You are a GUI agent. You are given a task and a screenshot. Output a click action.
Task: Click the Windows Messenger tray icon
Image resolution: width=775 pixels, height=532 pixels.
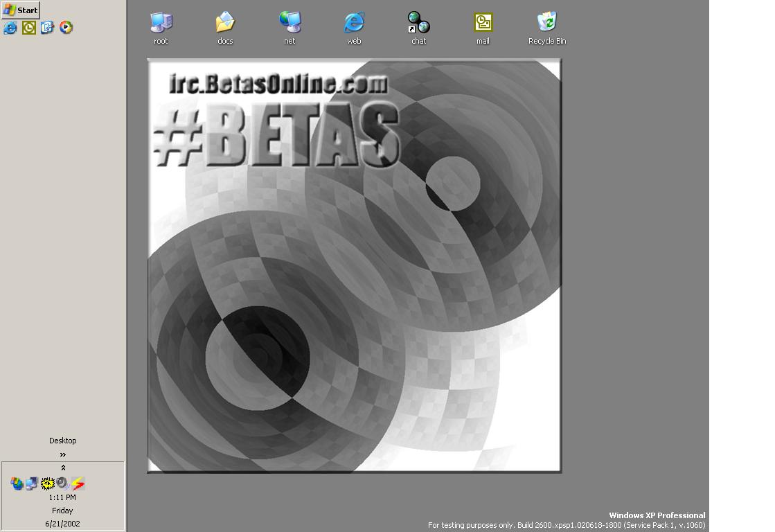pyautogui.click(x=17, y=484)
